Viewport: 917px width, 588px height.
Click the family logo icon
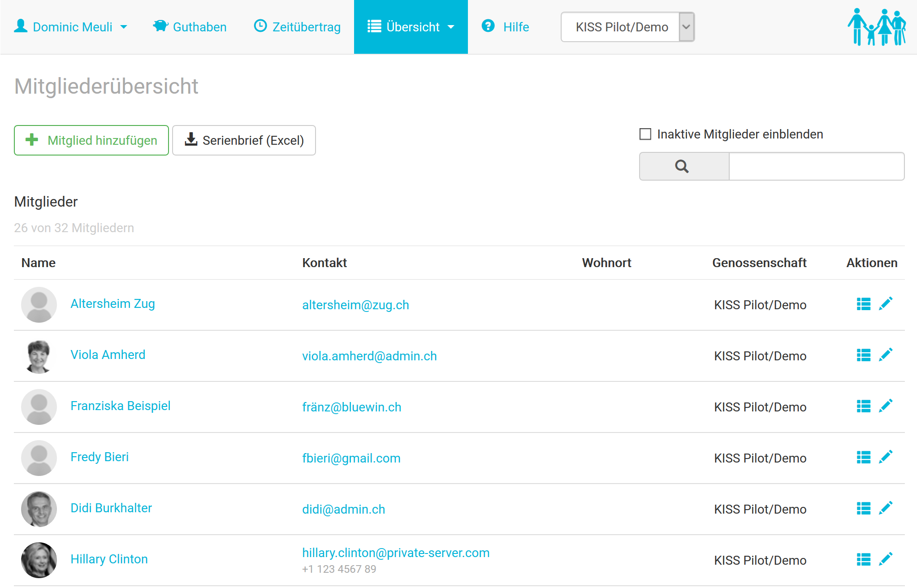point(876,27)
